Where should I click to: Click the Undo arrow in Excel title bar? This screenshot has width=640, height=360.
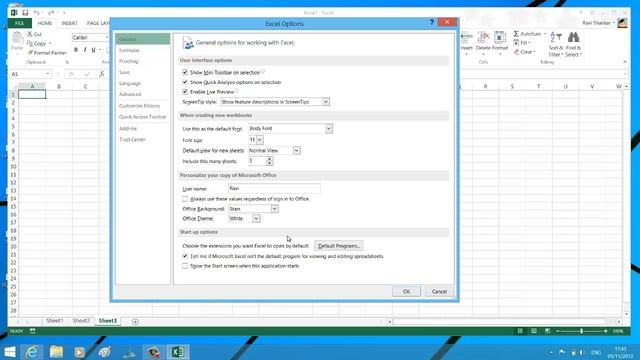(36, 13)
